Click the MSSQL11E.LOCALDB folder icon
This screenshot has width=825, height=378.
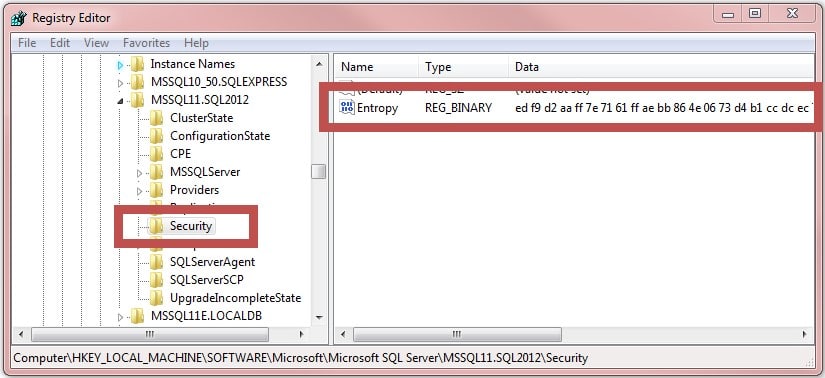point(137,316)
